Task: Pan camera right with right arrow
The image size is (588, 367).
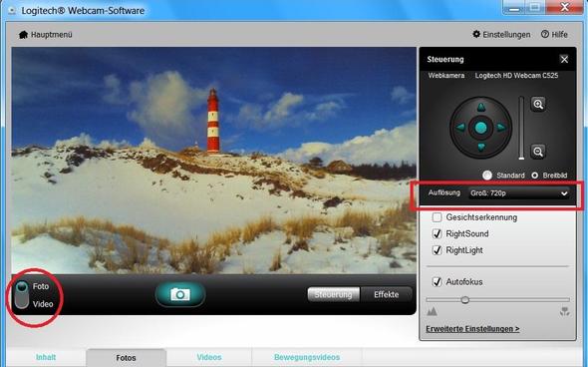Action: pyautogui.click(x=501, y=128)
